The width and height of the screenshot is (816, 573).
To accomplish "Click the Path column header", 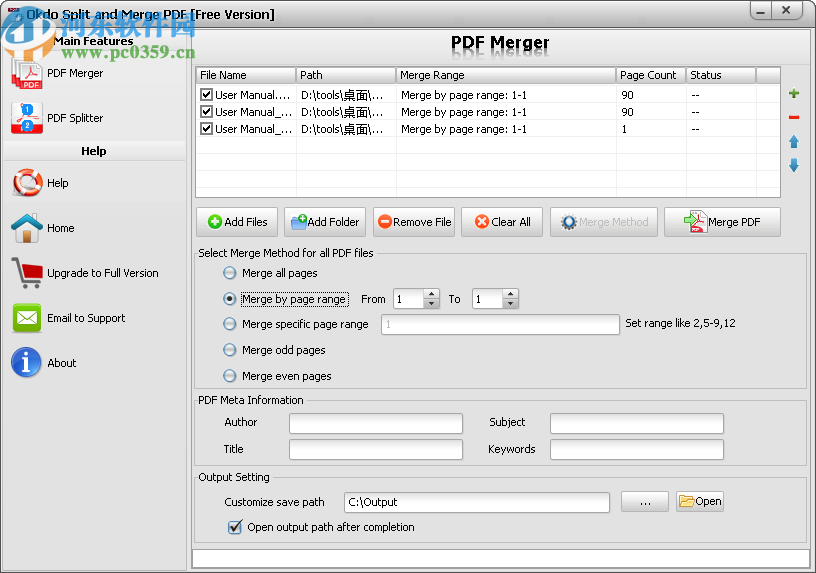I will (346, 75).
